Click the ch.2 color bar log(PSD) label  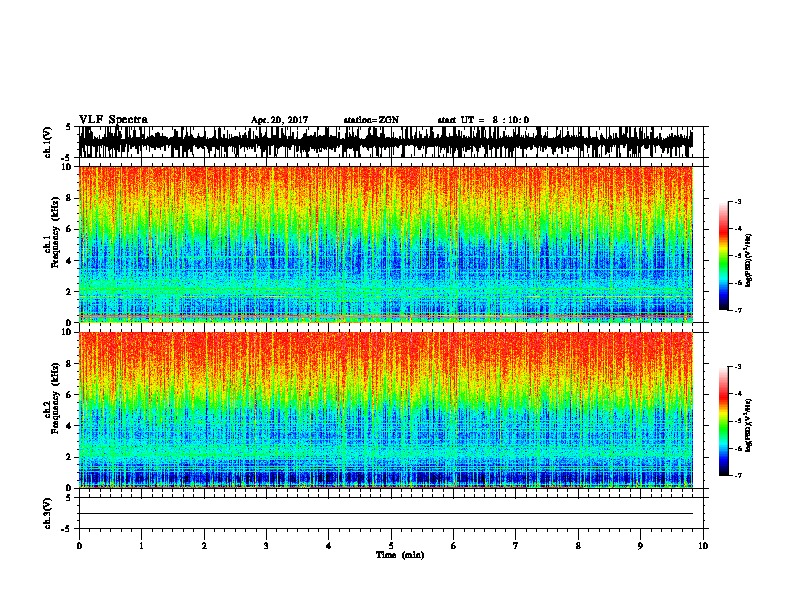[748, 426]
